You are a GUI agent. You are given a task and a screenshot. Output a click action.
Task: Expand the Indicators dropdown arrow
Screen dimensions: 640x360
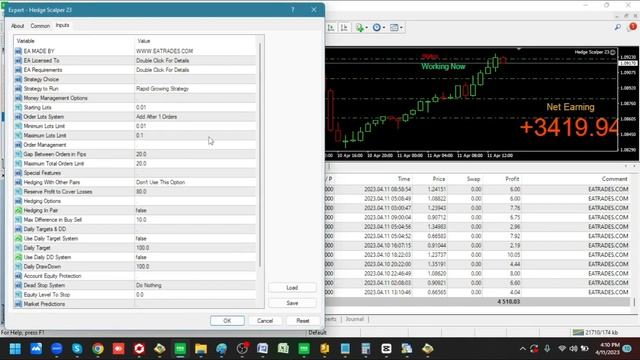point(367,28)
